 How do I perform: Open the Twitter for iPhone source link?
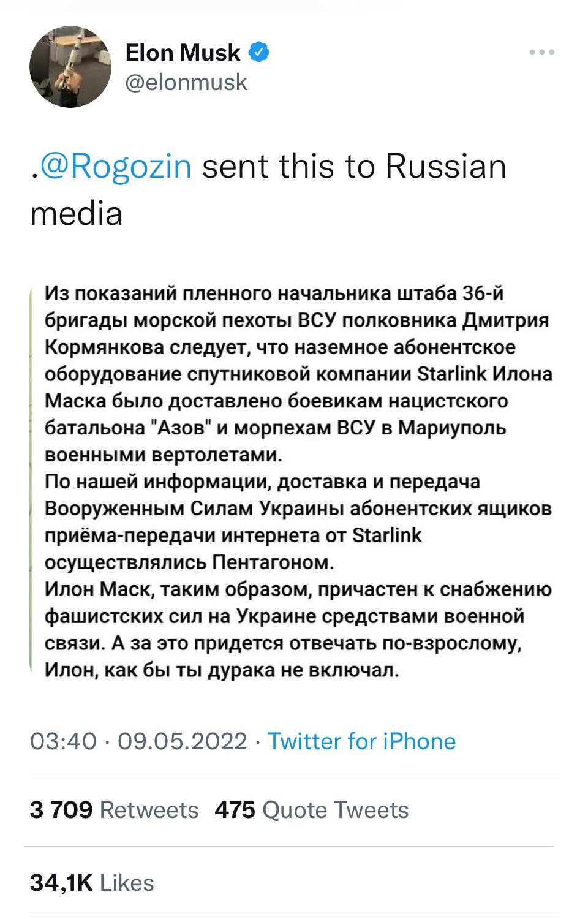pyautogui.click(x=362, y=741)
